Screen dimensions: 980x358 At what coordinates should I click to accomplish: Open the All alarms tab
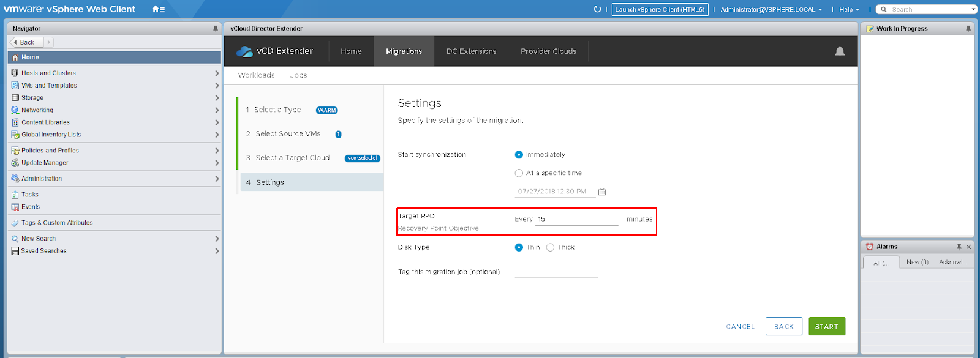point(881,263)
